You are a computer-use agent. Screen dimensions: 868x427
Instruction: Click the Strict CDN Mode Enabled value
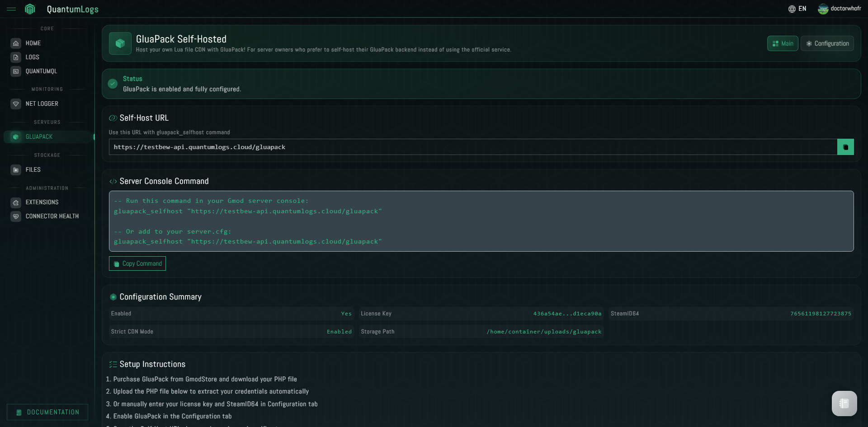coord(340,332)
